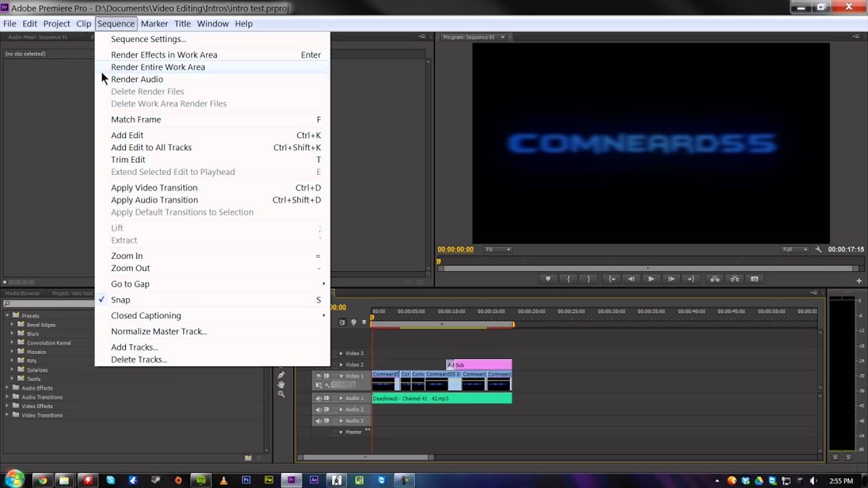Open Program monitor settings wrench

[x=819, y=249]
